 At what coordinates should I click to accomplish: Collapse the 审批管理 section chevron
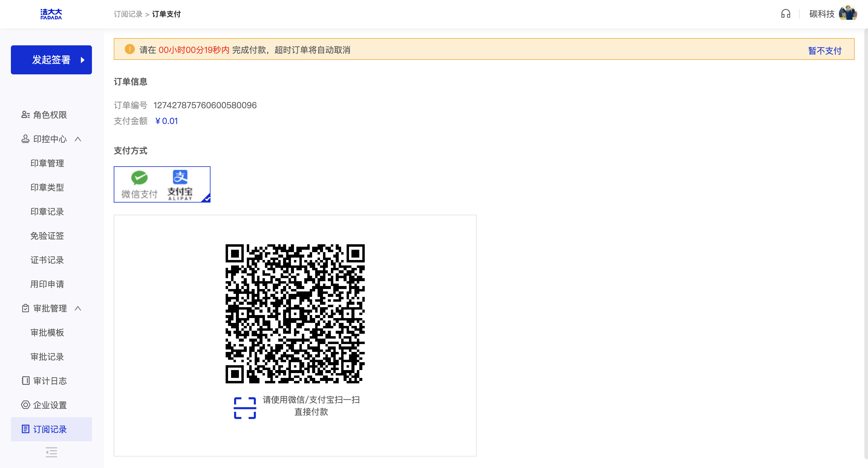point(78,308)
